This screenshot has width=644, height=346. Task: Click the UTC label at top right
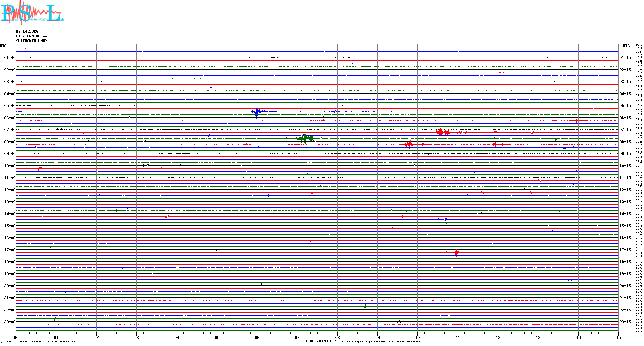tap(626, 46)
